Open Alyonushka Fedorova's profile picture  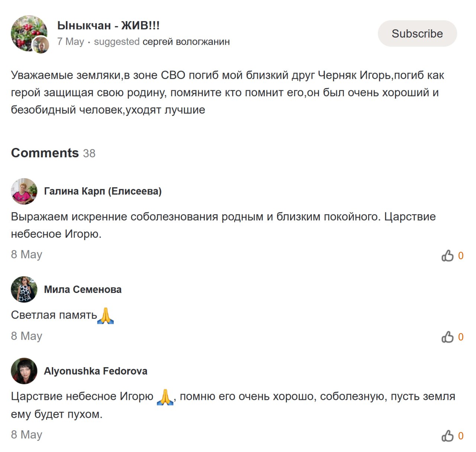[x=24, y=371]
